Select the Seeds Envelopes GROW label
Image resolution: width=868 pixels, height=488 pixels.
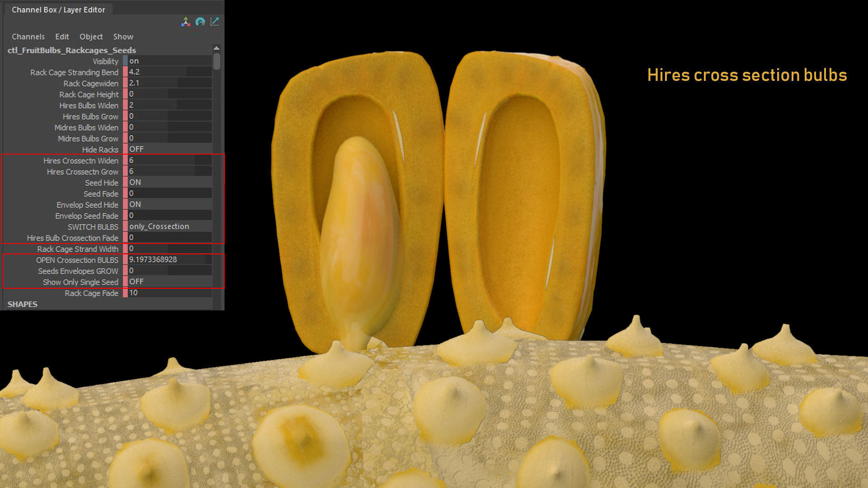pos(78,271)
